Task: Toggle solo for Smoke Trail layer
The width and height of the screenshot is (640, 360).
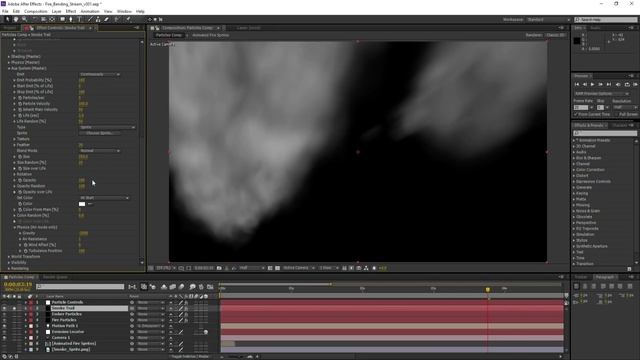Action: pos(14,308)
